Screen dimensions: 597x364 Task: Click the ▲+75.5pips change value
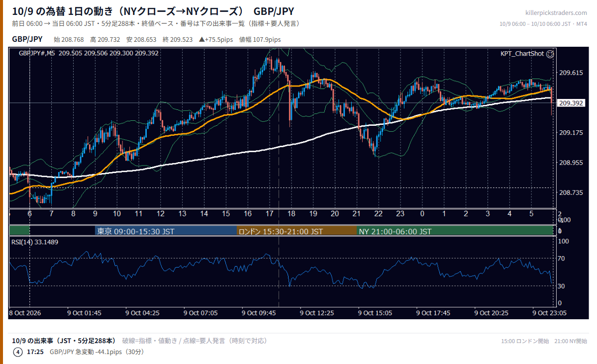point(215,39)
